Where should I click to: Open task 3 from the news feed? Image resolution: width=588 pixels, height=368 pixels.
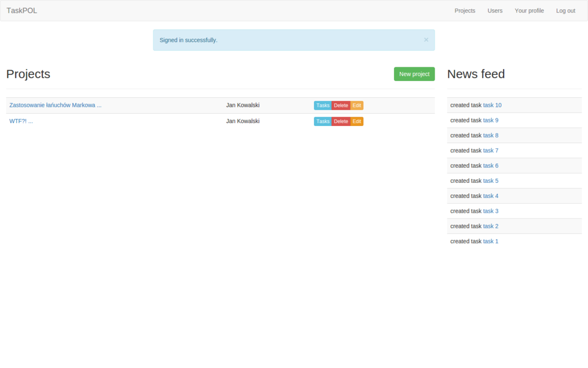pyautogui.click(x=490, y=211)
